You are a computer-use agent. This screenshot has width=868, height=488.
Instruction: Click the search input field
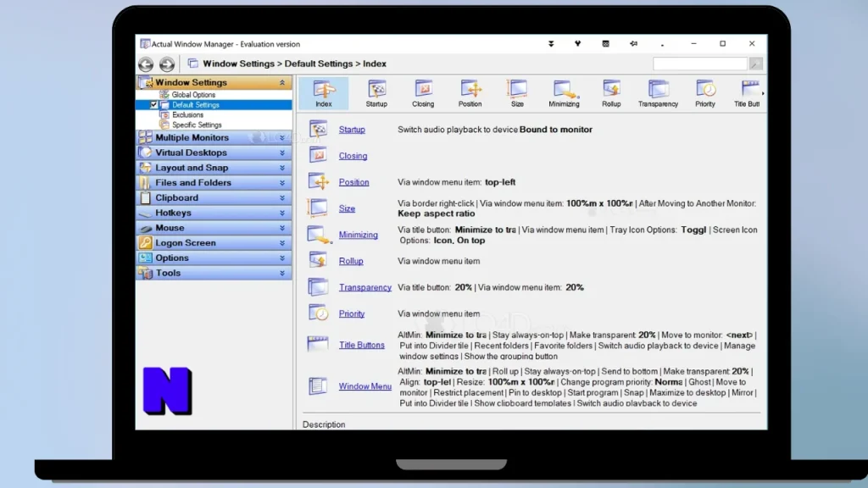click(x=700, y=64)
